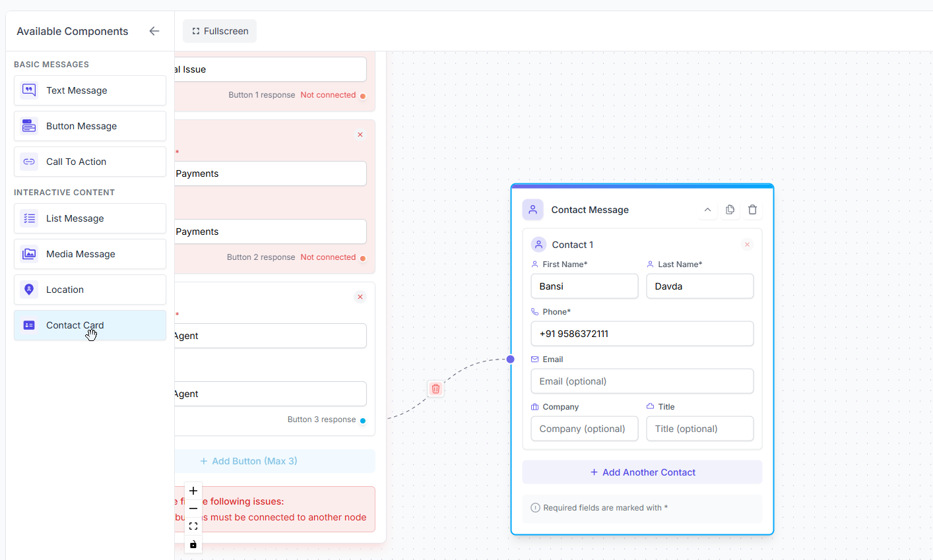Image resolution: width=933 pixels, height=560 pixels.
Task: Collapse the Available Components sidebar
Action: coord(154,30)
